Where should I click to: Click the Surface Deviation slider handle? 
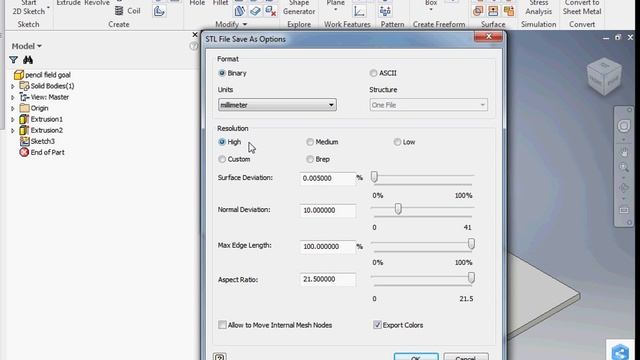tap(374, 177)
